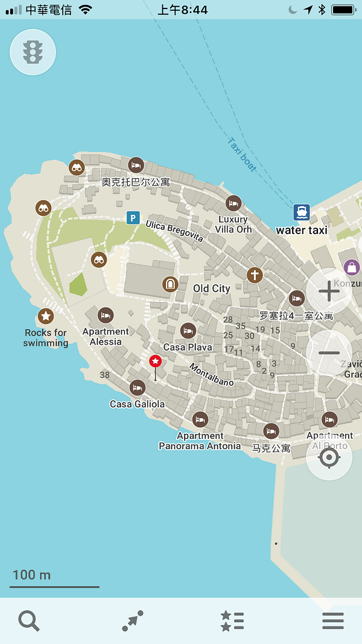
Task: Open the Casa Plava lodging marker
Action: 188,330
